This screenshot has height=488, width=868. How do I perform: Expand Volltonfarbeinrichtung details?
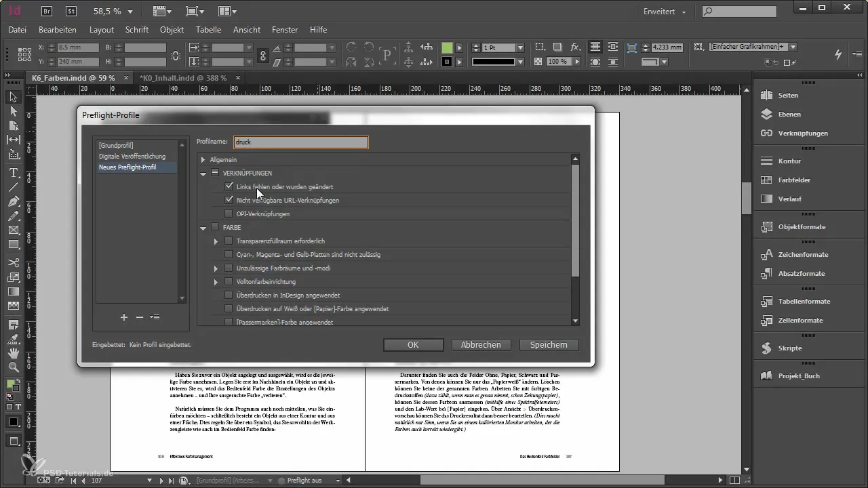point(216,282)
